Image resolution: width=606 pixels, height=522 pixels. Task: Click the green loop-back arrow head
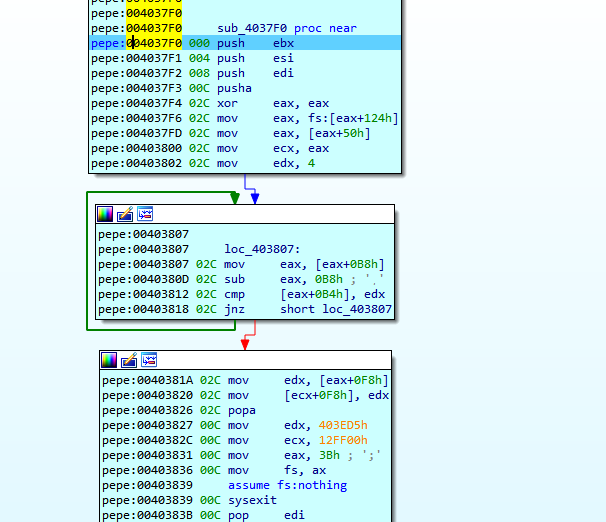tap(235, 199)
